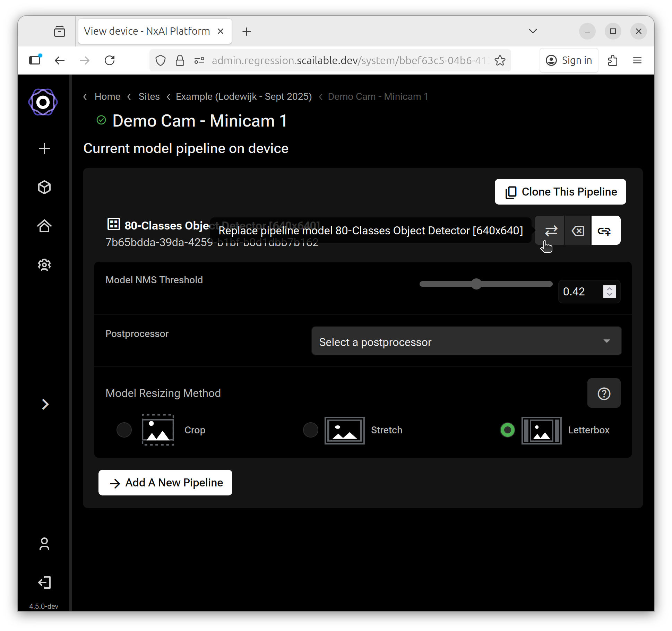Click the remove model backspace icon
The height and width of the screenshot is (631, 672).
(578, 231)
